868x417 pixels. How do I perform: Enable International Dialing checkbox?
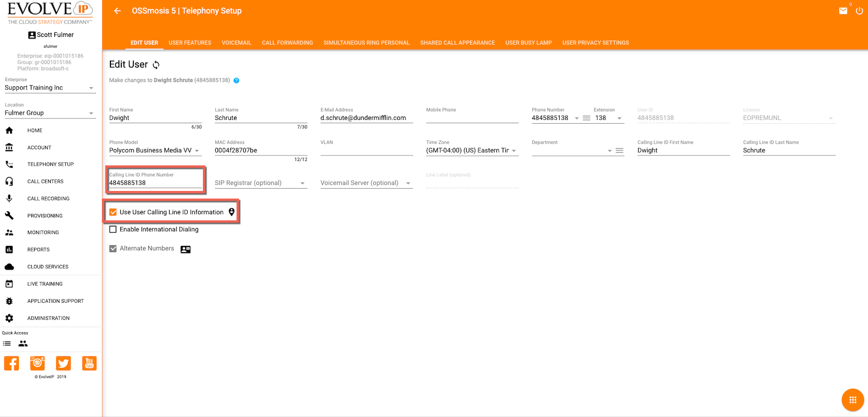pyautogui.click(x=113, y=229)
